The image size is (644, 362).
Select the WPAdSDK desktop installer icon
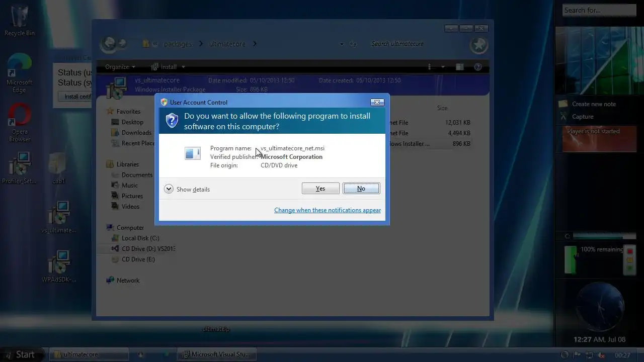click(59, 266)
